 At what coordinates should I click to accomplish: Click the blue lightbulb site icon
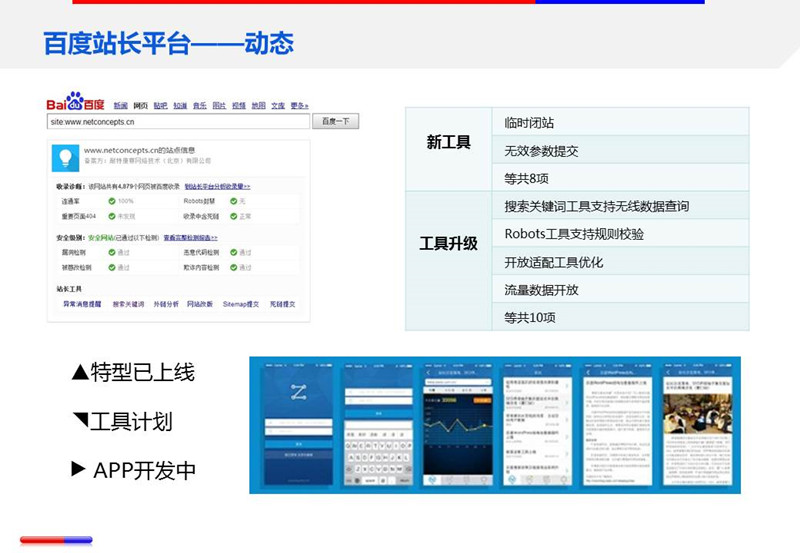(x=66, y=156)
